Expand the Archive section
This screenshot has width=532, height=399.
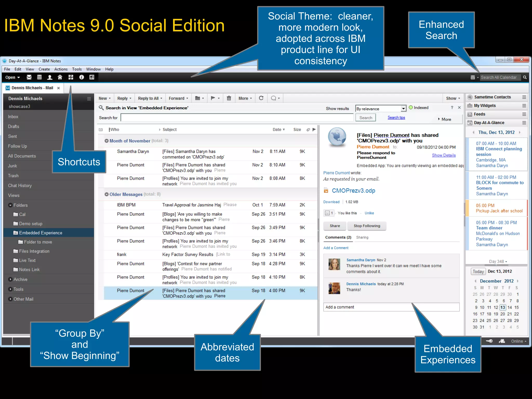pyautogui.click(x=10, y=279)
